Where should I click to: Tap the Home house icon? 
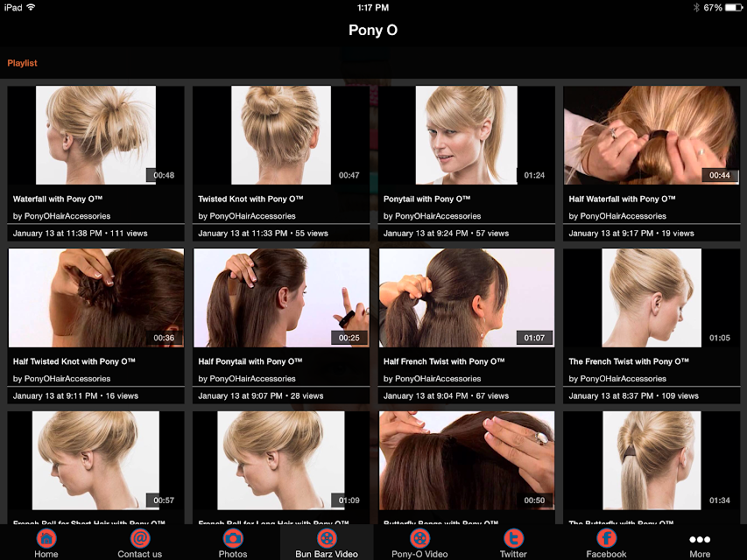[46, 539]
